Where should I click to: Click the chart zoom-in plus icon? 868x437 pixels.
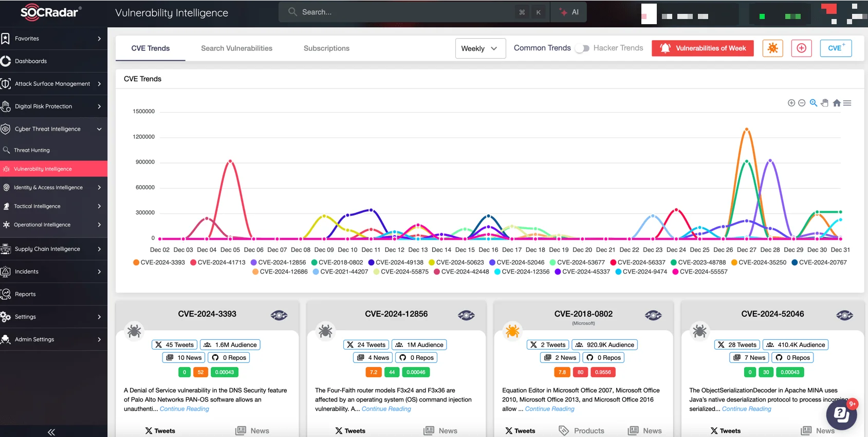tap(791, 103)
